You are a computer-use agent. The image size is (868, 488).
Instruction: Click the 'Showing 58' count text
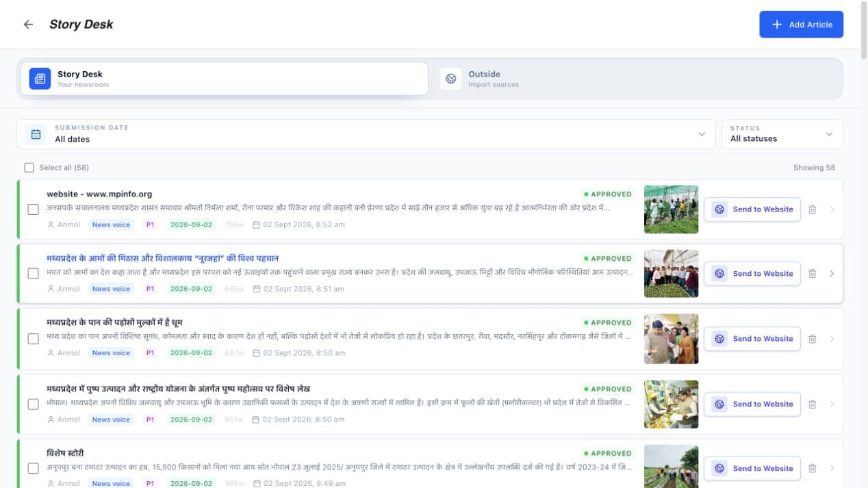[814, 168]
